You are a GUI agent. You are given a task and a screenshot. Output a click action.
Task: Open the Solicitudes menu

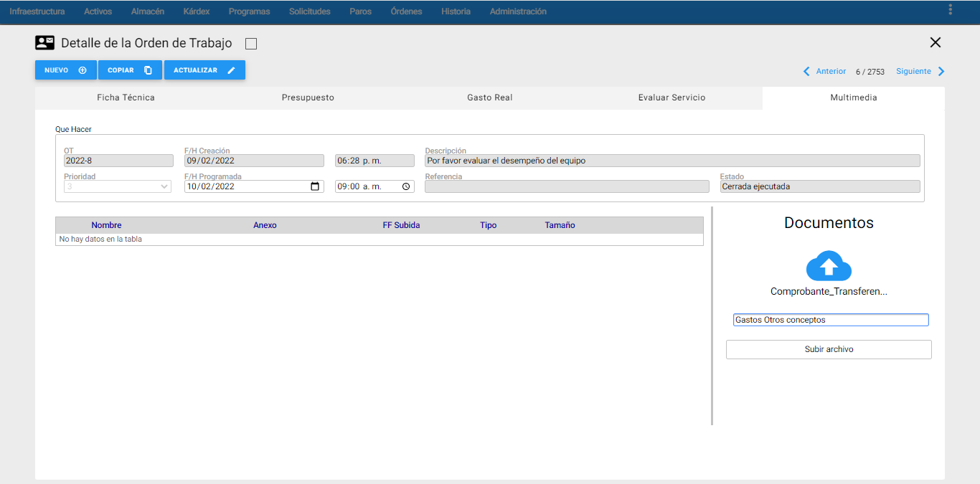(x=310, y=11)
